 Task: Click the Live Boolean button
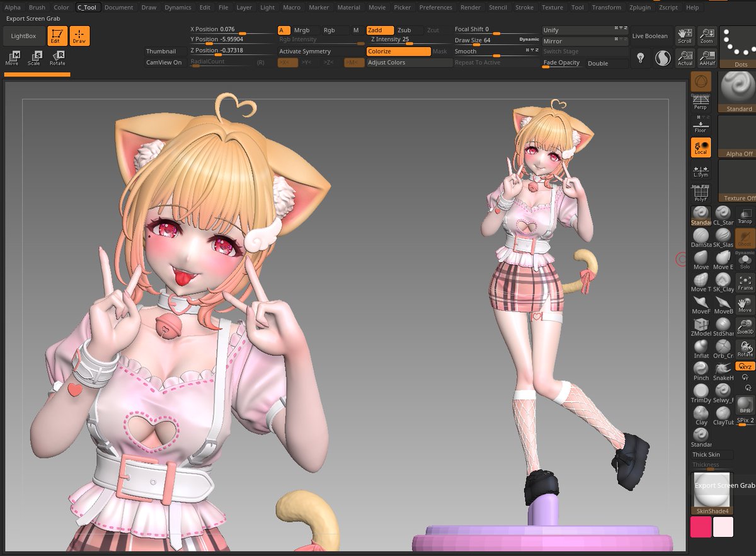[x=650, y=36]
